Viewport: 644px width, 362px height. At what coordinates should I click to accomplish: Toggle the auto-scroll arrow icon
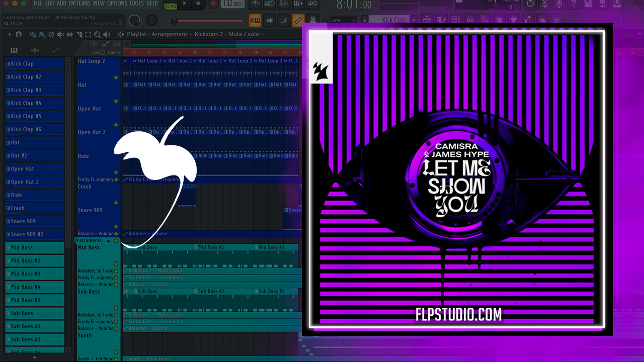(x=270, y=21)
